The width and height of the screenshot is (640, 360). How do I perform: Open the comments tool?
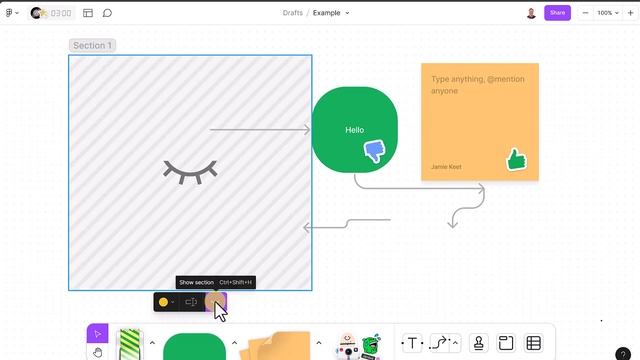tap(107, 13)
